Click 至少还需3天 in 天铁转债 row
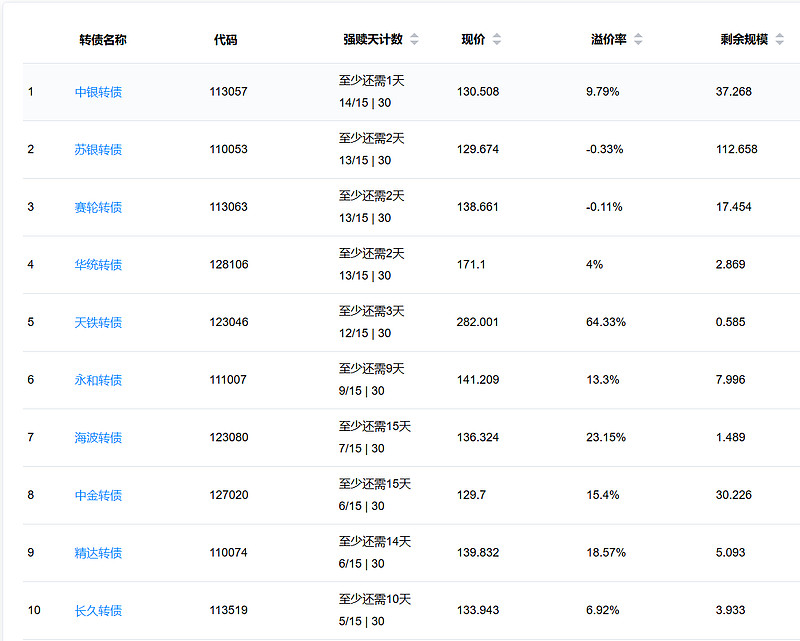 click(x=371, y=311)
